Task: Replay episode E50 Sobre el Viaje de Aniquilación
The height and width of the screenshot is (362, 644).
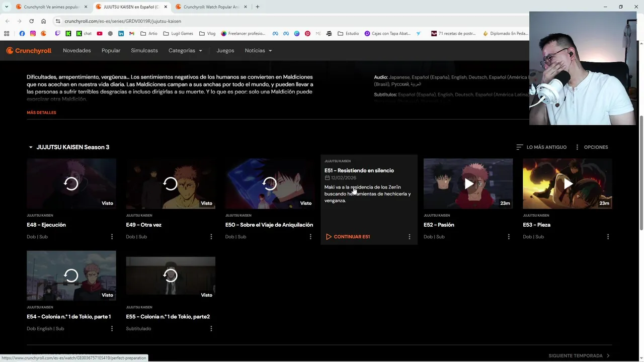Action: (270, 184)
